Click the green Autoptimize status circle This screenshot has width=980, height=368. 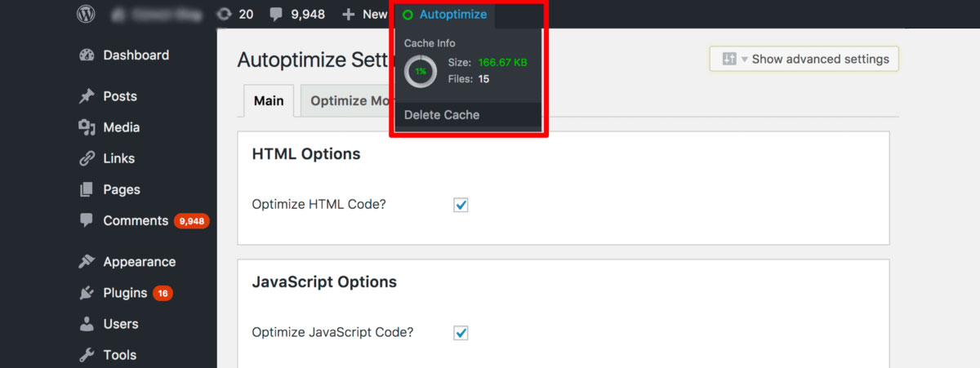click(x=408, y=15)
